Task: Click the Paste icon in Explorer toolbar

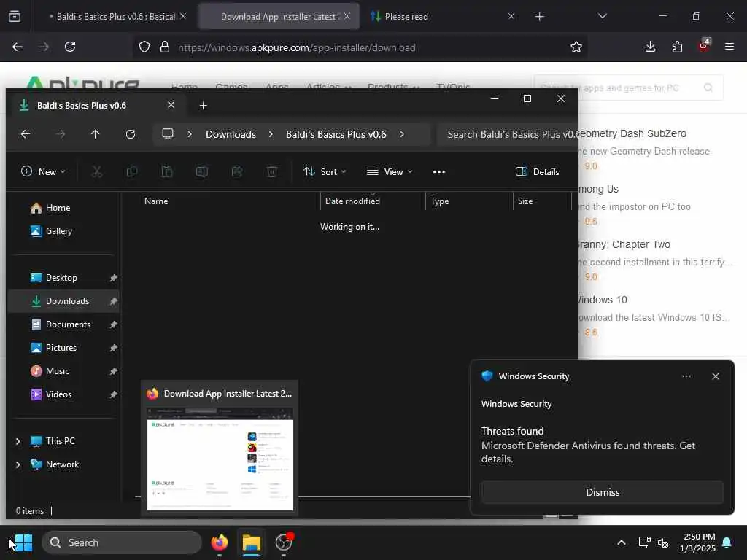Action: pyautogui.click(x=167, y=172)
